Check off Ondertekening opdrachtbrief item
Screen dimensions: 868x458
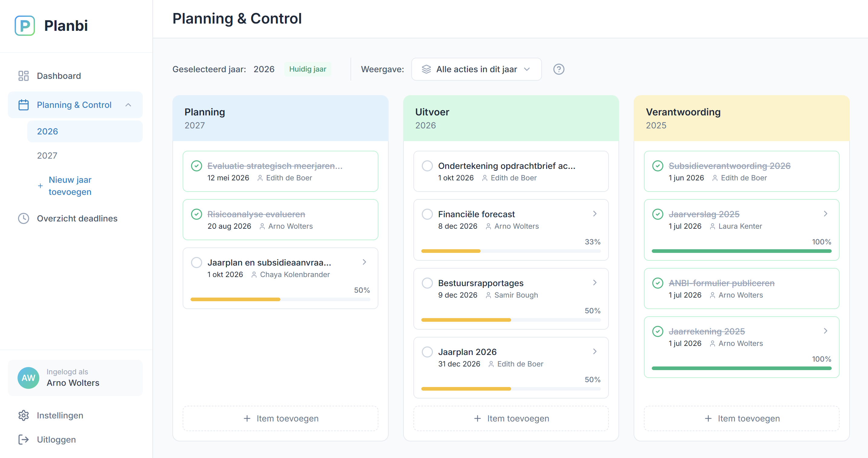pyautogui.click(x=427, y=166)
